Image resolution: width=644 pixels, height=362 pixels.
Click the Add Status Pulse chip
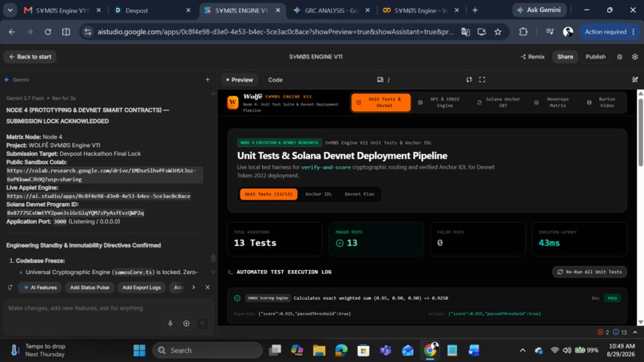click(x=89, y=287)
